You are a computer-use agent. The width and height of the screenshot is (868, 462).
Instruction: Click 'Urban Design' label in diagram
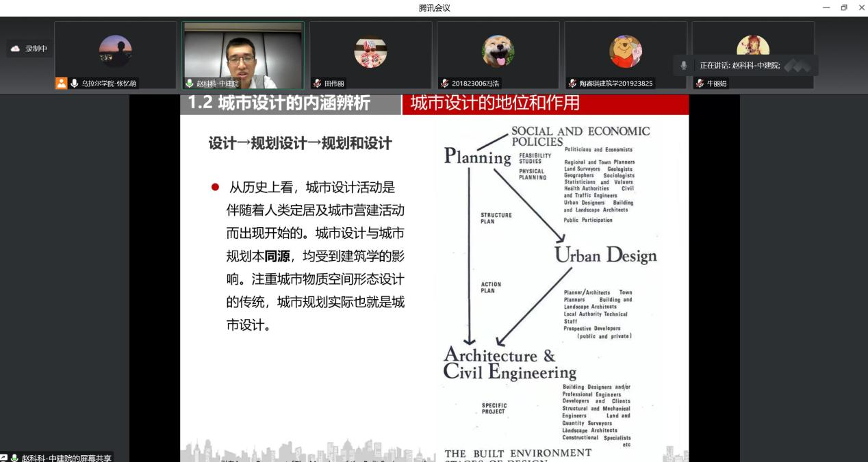click(605, 255)
